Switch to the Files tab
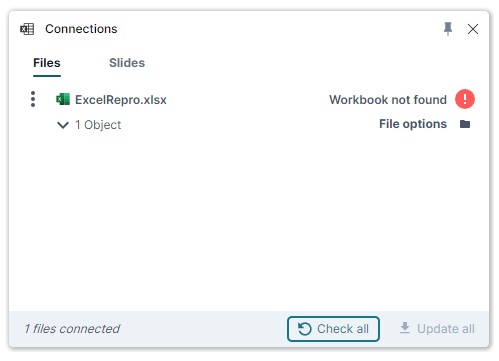Screen dimensions: 499x361 point(47,63)
